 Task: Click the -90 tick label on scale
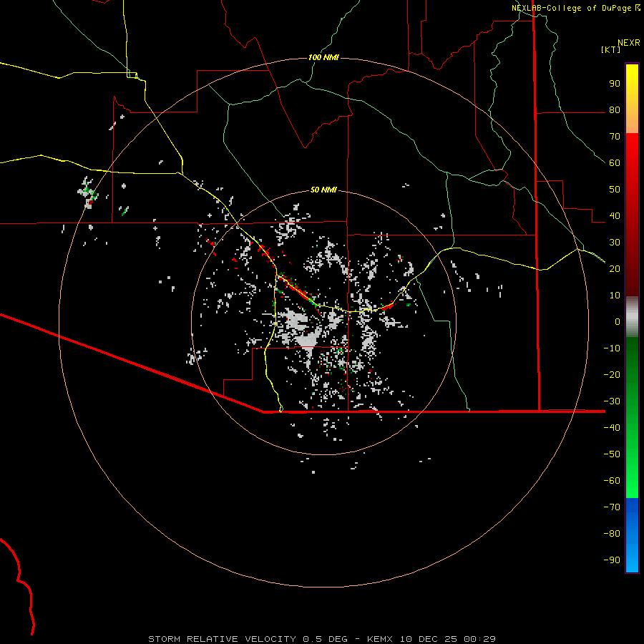click(x=612, y=560)
